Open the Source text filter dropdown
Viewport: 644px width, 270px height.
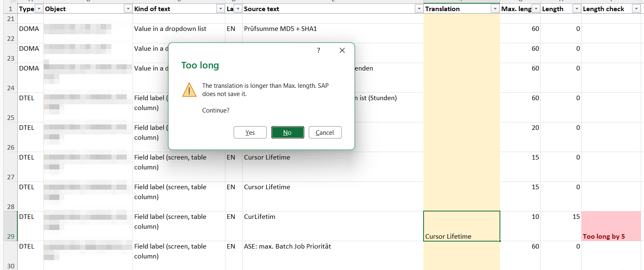(x=419, y=9)
